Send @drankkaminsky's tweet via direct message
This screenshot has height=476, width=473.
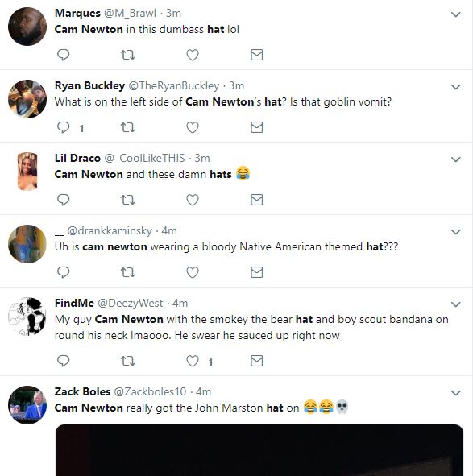click(x=257, y=272)
